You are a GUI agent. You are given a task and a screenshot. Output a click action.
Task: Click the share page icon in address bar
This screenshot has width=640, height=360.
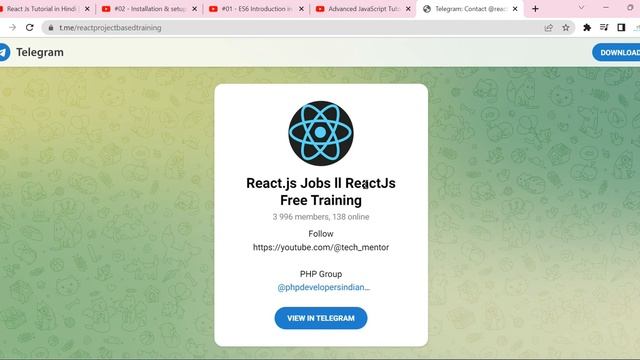pos(549,27)
